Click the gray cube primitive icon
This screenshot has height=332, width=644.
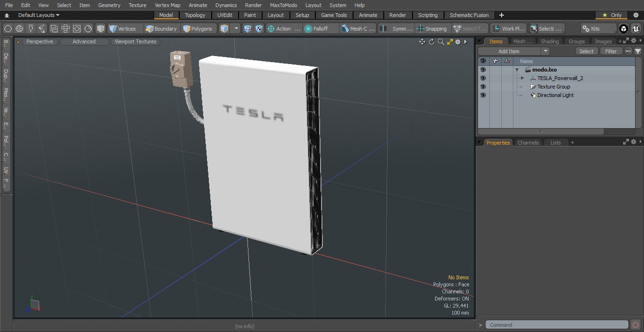point(100,29)
